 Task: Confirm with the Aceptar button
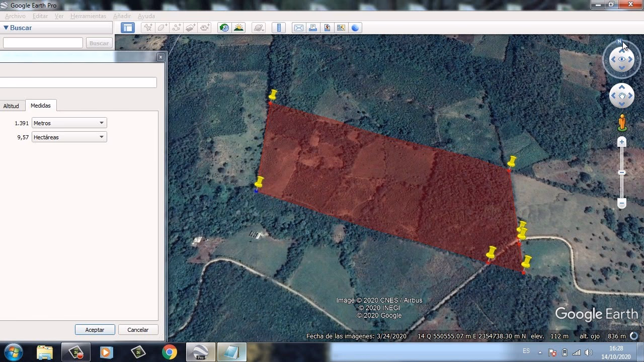pos(95,330)
